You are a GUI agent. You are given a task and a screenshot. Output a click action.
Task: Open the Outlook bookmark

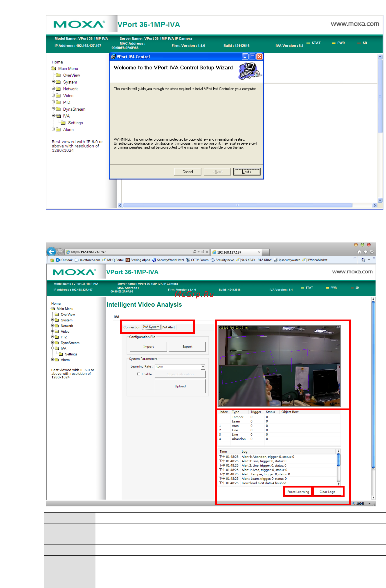tap(64, 260)
